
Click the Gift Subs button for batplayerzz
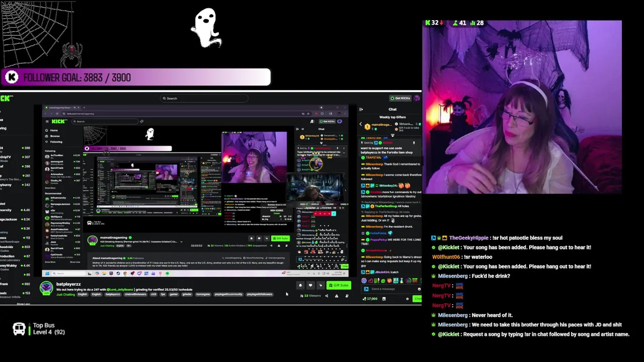[339, 285]
